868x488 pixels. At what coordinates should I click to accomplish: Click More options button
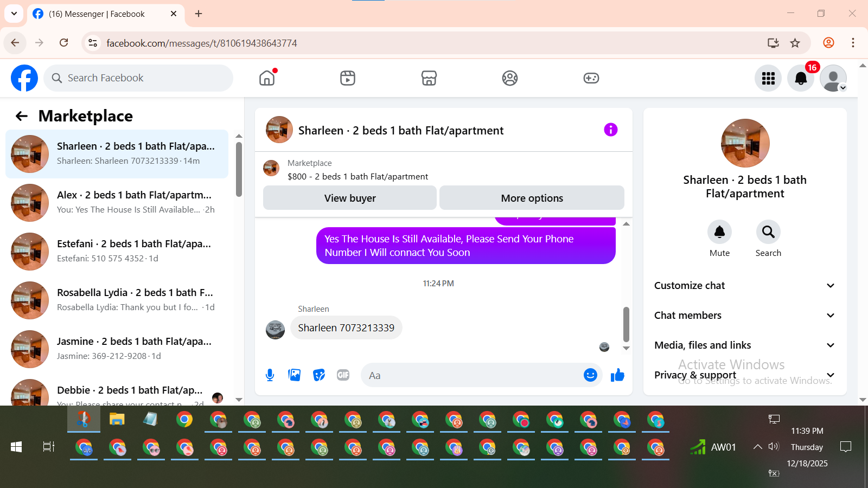pos(532,198)
